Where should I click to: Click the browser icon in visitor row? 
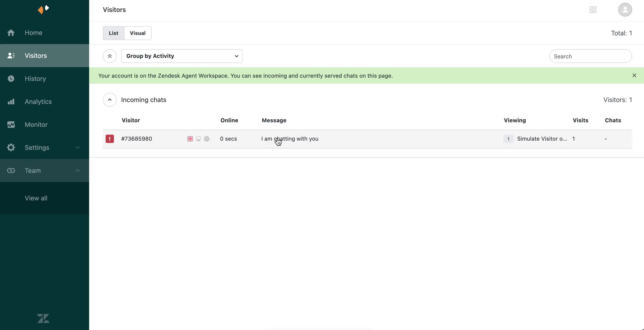click(x=207, y=139)
